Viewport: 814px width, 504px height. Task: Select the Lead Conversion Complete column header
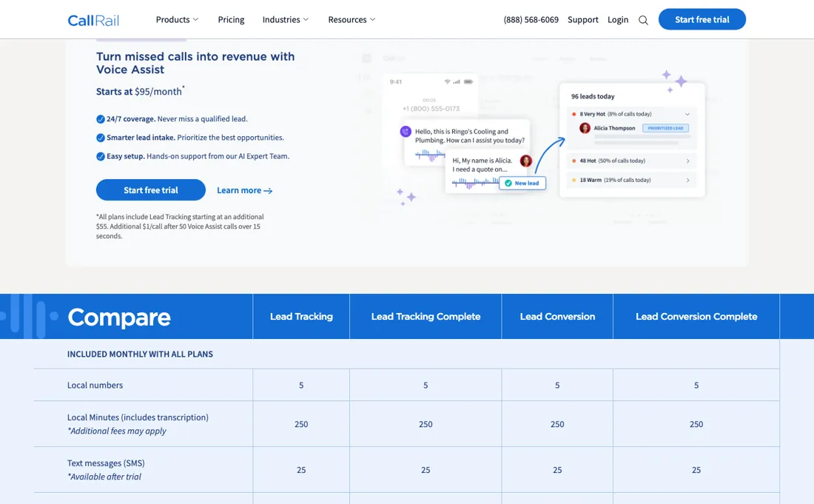(x=696, y=317)
